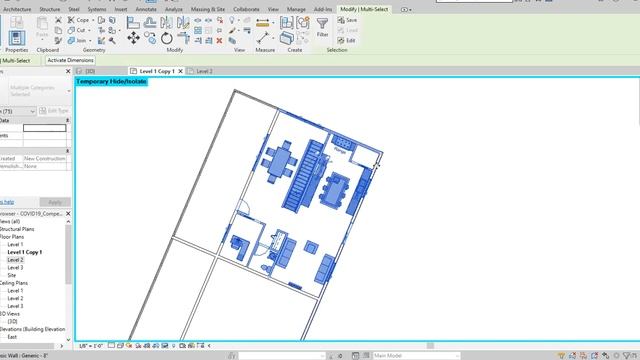Edit the selection set
The image size is (640, 360).
coord(346,40)
